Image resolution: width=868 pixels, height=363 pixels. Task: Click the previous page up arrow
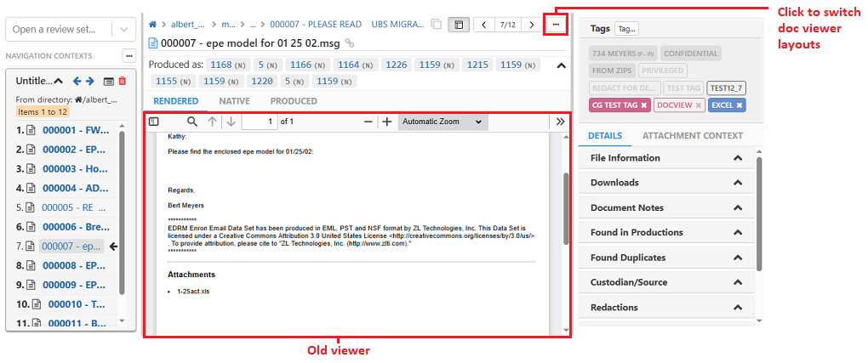pos(212,122)
